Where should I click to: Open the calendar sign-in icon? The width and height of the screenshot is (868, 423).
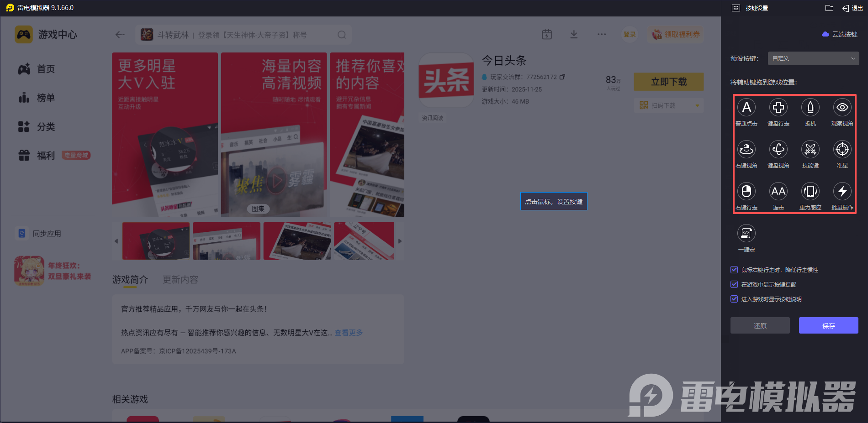coord(547,34)
